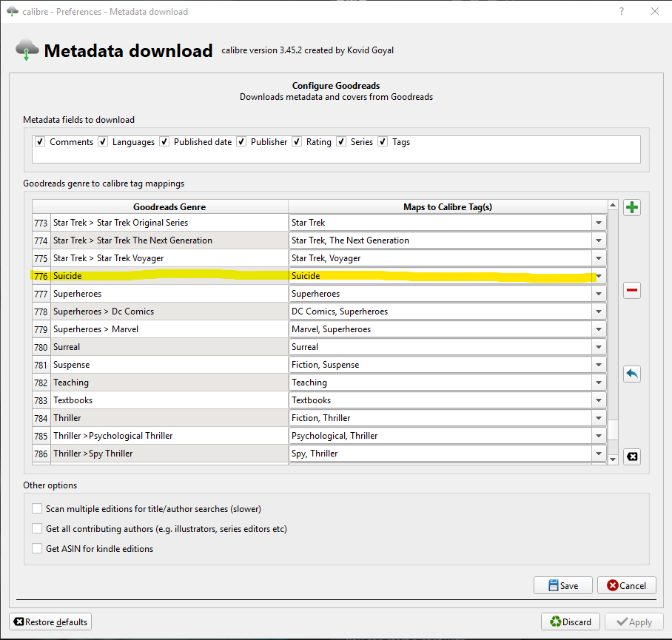Viewport: 672px width, 640px height.
Task: Select the Suicide genre cell
Action: tap(169, 276)
